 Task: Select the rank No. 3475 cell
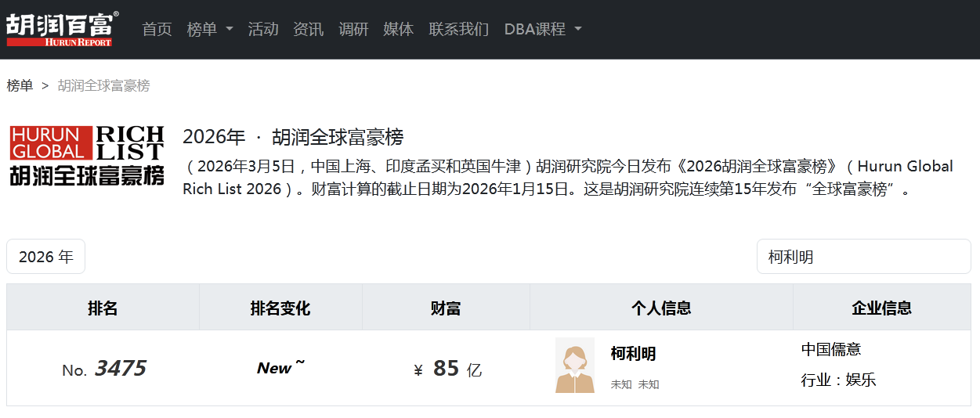point(104,369)
